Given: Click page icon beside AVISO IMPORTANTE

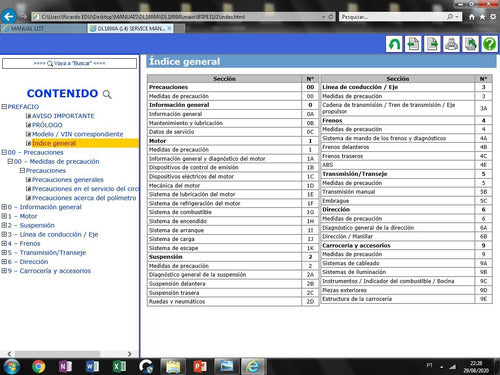Looking at the screenshot, I should pos(29,116).
